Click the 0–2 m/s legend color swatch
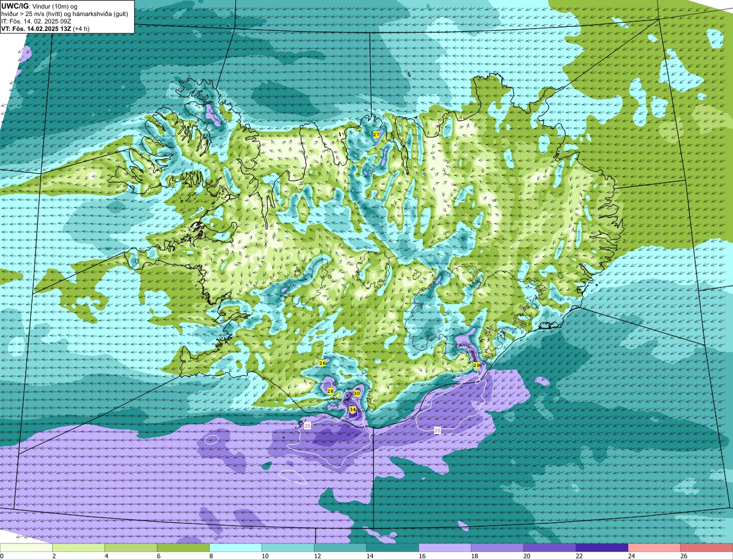Image resolution: width=733 pixels, height=560 pixels. tap(26, 548)
